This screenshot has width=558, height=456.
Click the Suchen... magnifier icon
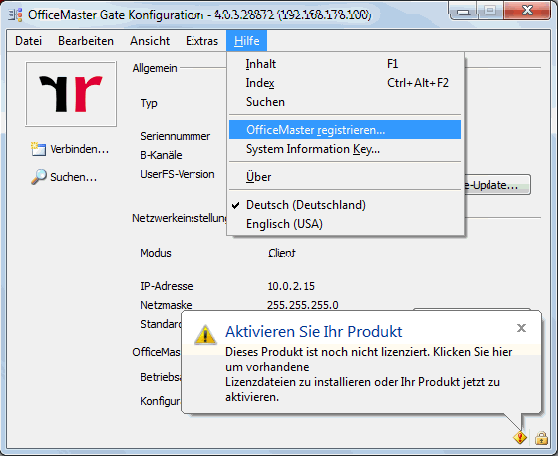point(38,177)
